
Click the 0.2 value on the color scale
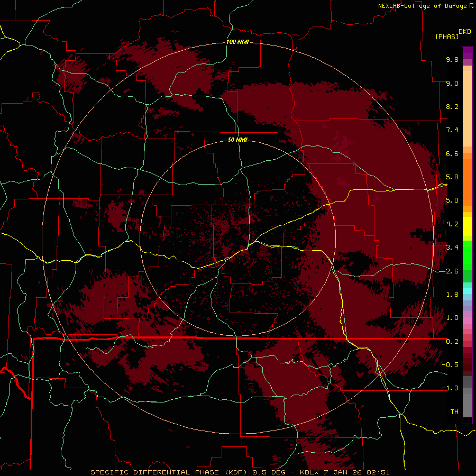coord(452,342)
